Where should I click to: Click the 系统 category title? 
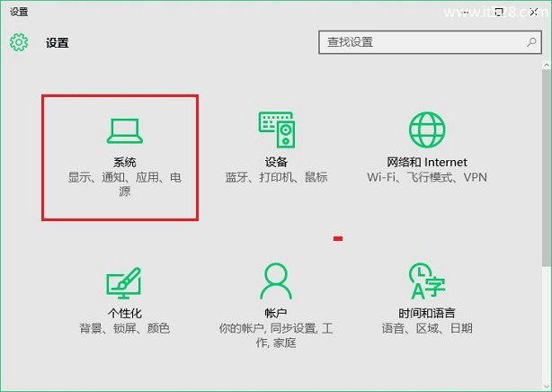point(125,163)
